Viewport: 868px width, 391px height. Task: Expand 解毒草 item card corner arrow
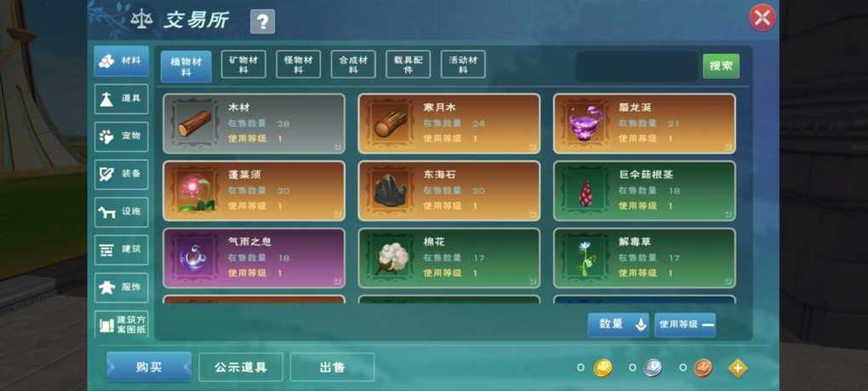(x=728, y=281)
